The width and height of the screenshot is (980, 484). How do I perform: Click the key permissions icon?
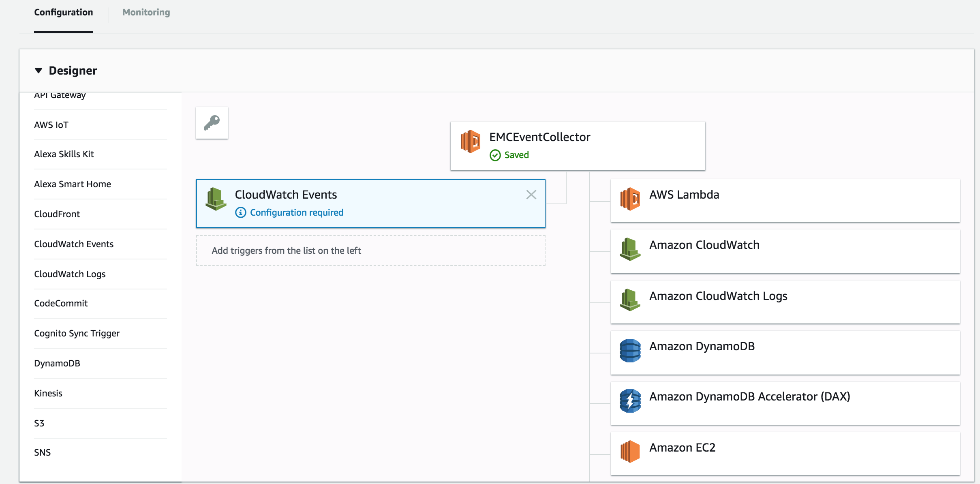coord(212,122)
